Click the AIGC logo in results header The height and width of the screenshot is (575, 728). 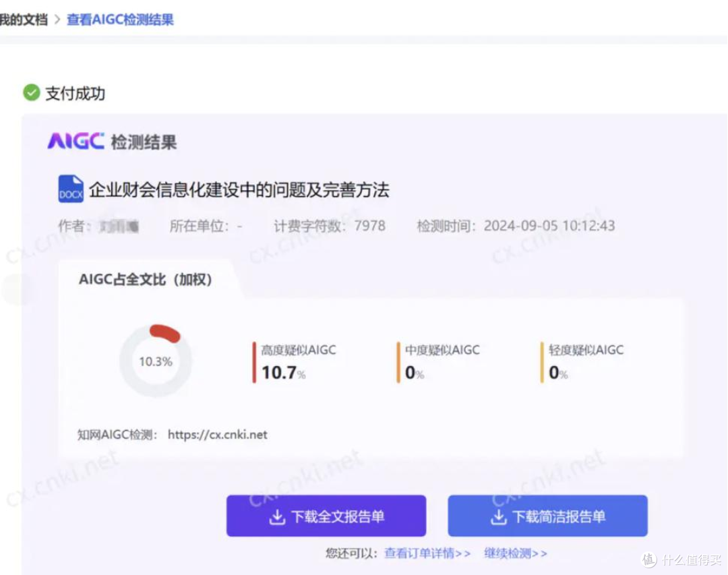click(x=75, y=141)
